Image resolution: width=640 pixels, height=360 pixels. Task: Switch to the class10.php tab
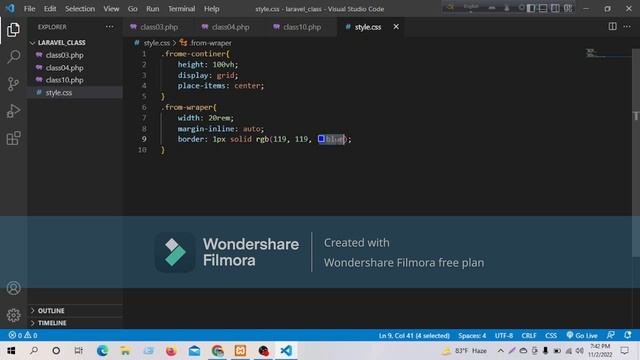pyautogui.click(x=302, y=27)
